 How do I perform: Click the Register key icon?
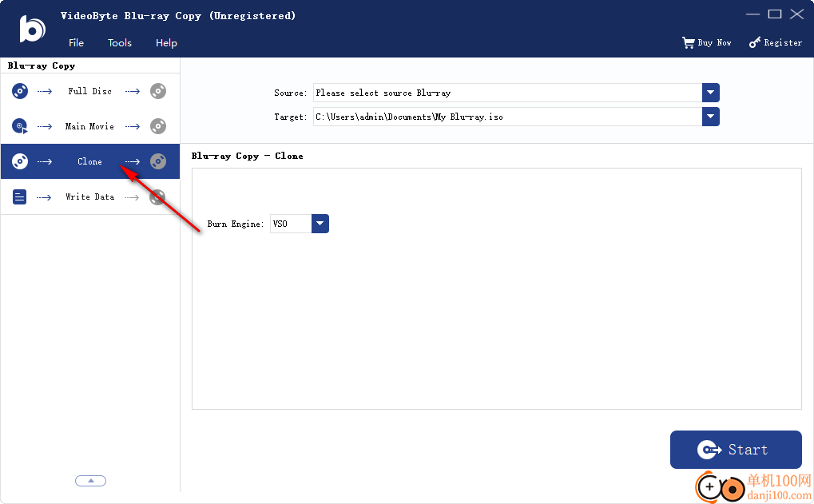(x=755, y=42)
